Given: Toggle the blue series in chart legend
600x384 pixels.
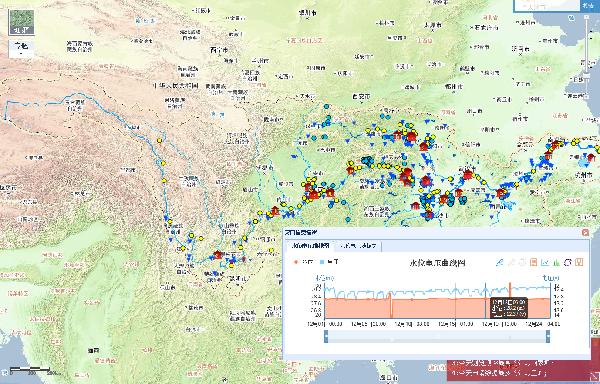Looking at the screenshot, I should (329, 262).
